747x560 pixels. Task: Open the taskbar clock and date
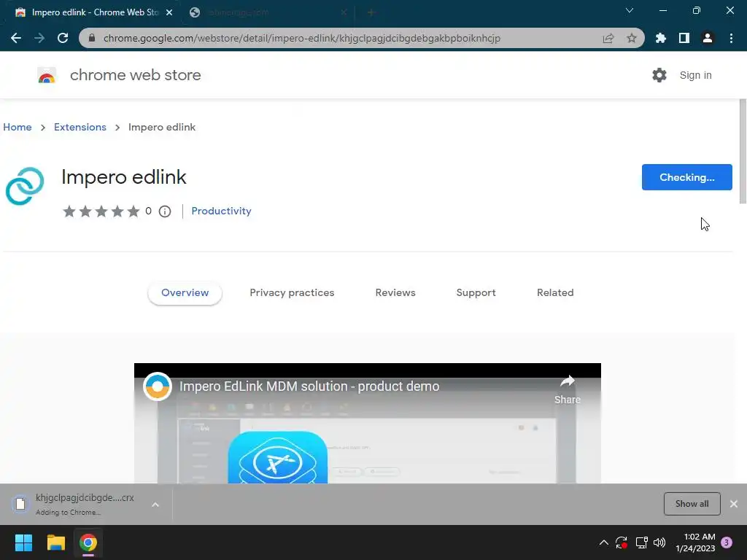pyautogui.click(x=695, y=542)
